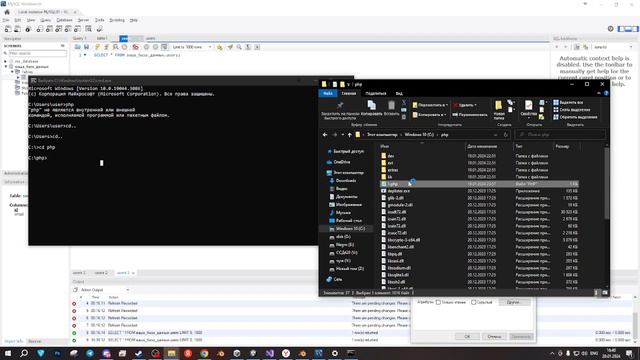Viewport: 640px width, 360px height.
Task: Toggle the Read-only (Только чтение) checkbox
Action: click(438, 302)
